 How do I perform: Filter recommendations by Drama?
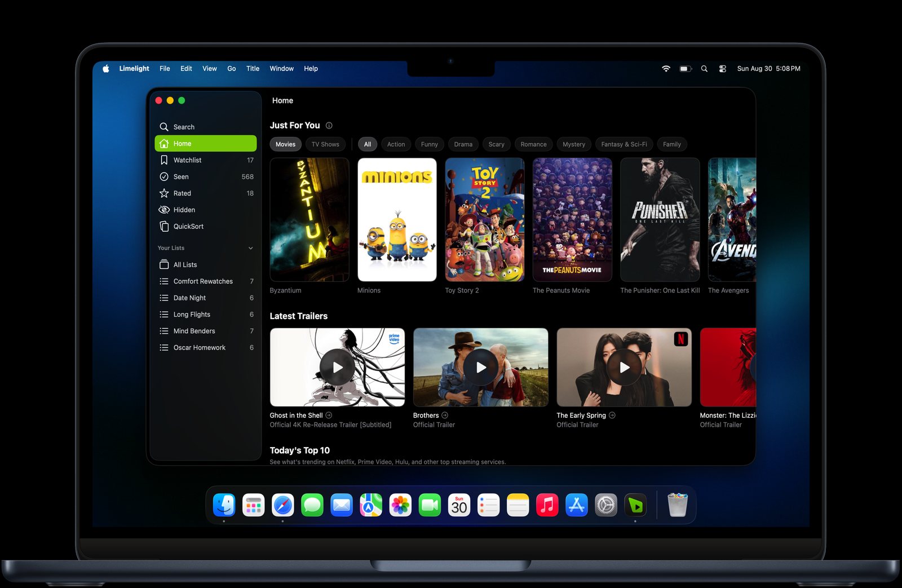(x=463, y=144)
